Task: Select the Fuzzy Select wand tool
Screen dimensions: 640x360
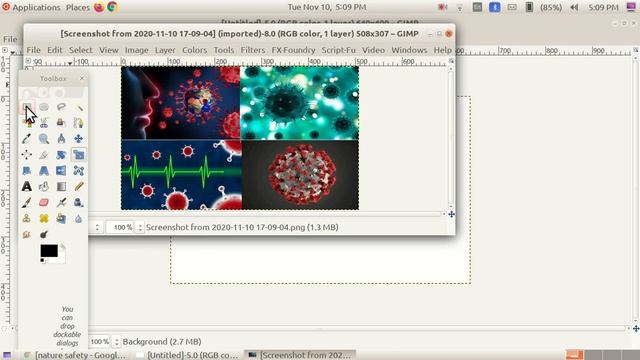Action: [79, 107]
